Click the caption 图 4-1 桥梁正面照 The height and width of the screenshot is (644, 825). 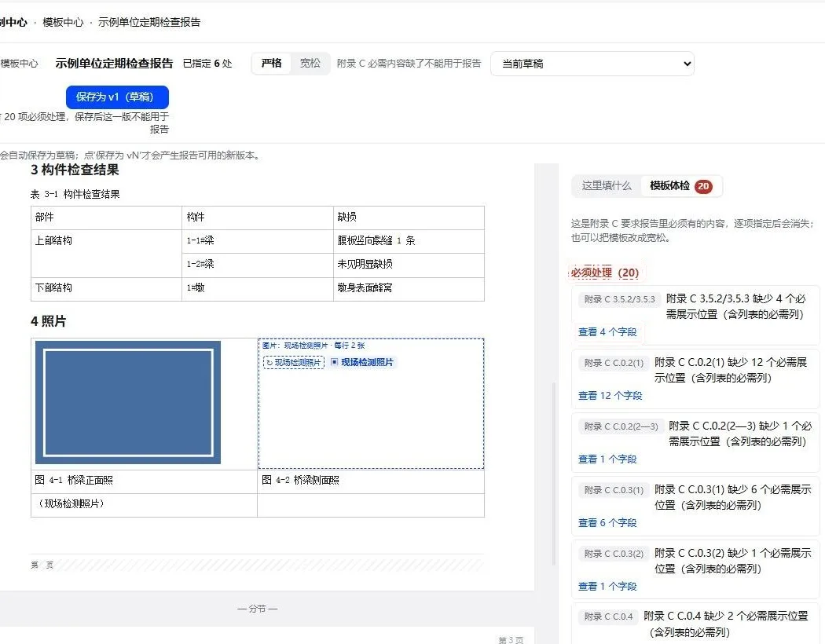point(74,480)
